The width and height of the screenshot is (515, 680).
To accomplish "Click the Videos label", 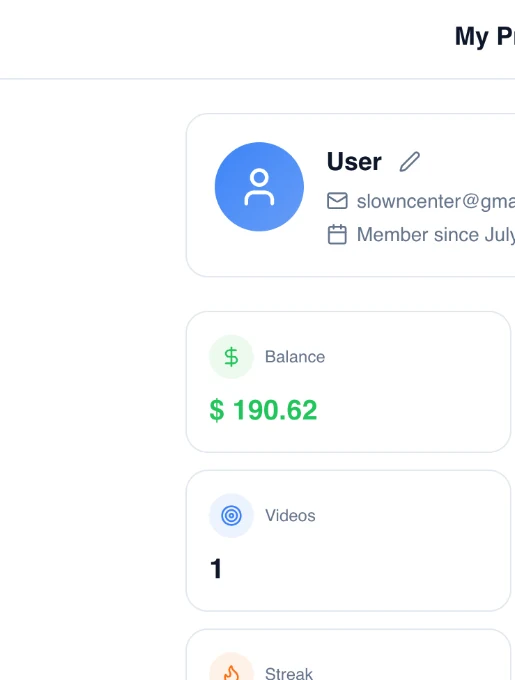I will 290,516.
